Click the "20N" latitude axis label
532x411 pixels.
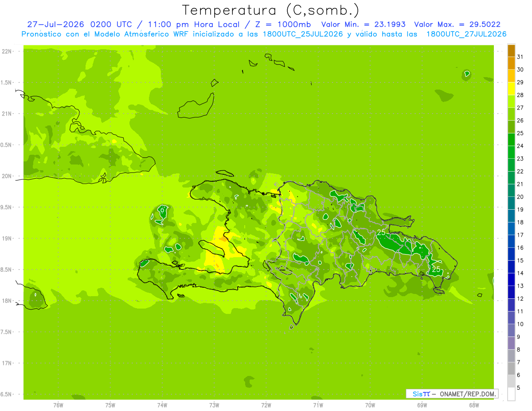coord(6,176)
